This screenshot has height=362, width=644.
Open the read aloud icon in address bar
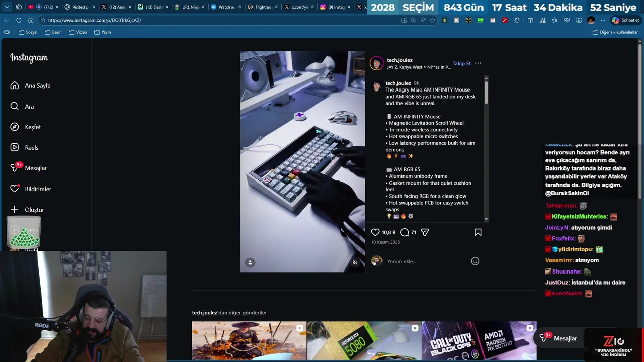point(423,20)
